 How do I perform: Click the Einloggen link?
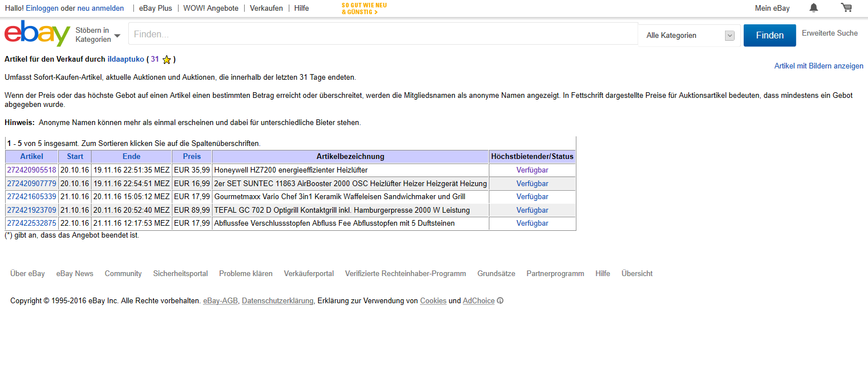pos(42,8)
